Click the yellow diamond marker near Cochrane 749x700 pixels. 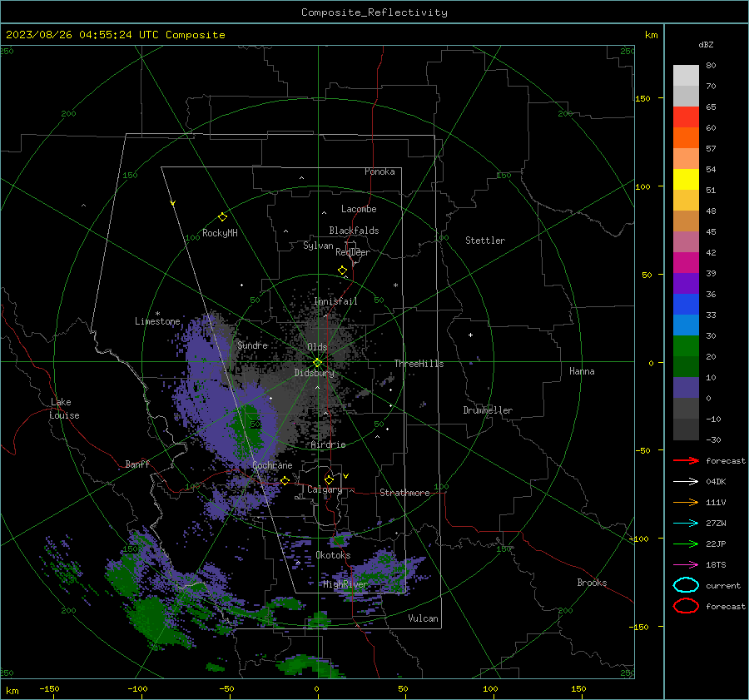click(285, 481)
